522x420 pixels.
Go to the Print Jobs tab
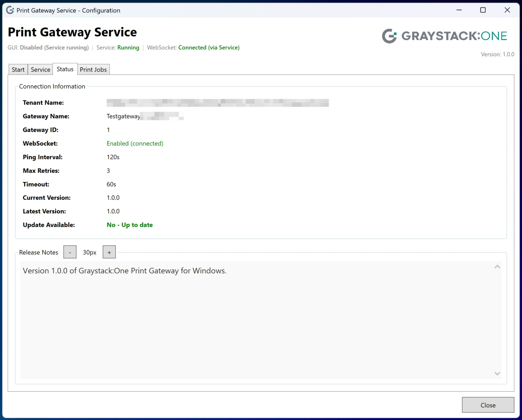tap(93, 70)
